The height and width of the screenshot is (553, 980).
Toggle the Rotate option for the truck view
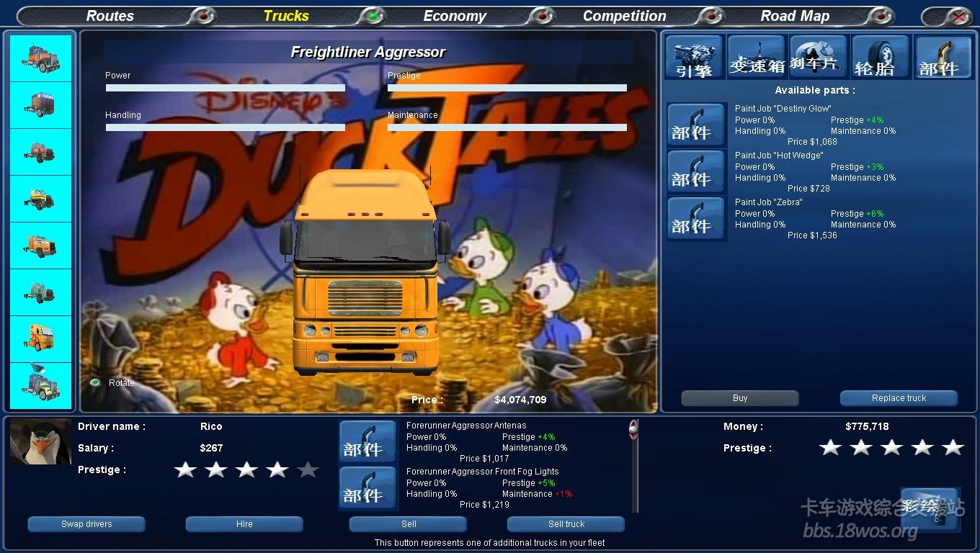[x=95, y=382]
